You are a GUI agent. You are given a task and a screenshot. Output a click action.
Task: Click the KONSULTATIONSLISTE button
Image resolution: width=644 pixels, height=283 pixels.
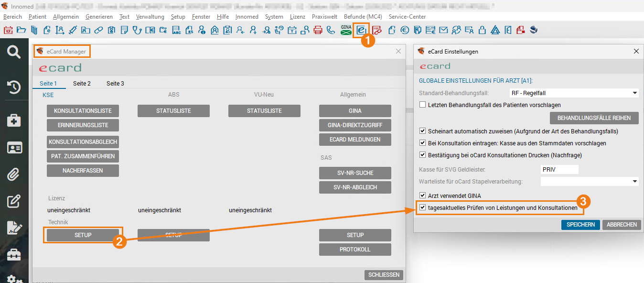click(x=83, y=111)
